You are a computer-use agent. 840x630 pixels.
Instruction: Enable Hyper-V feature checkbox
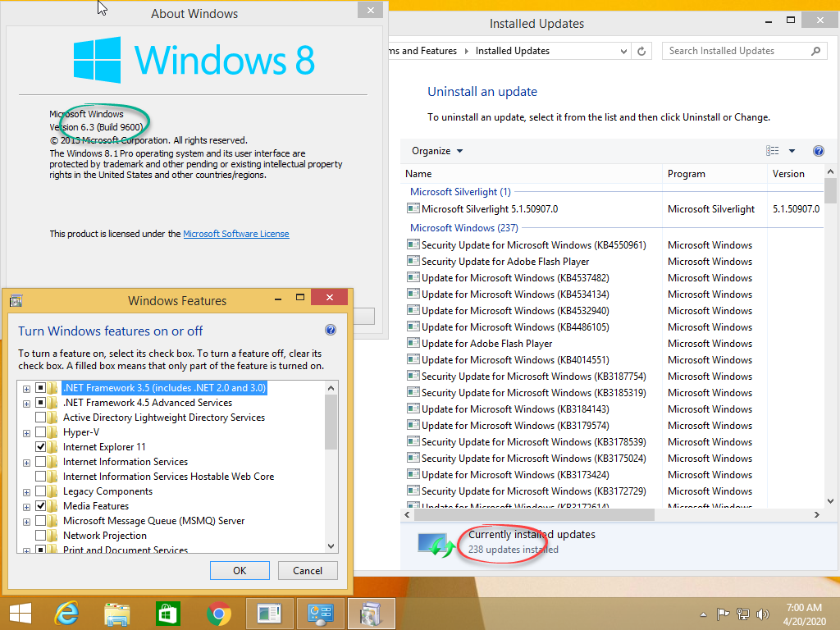pyautogui.click(x=40, y=431)
